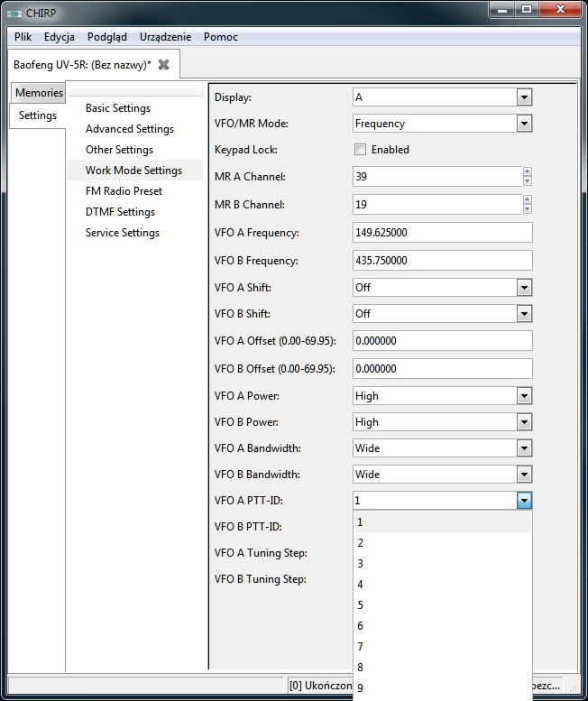Choose option 8 in PTT-ID list

coord(442,667)
